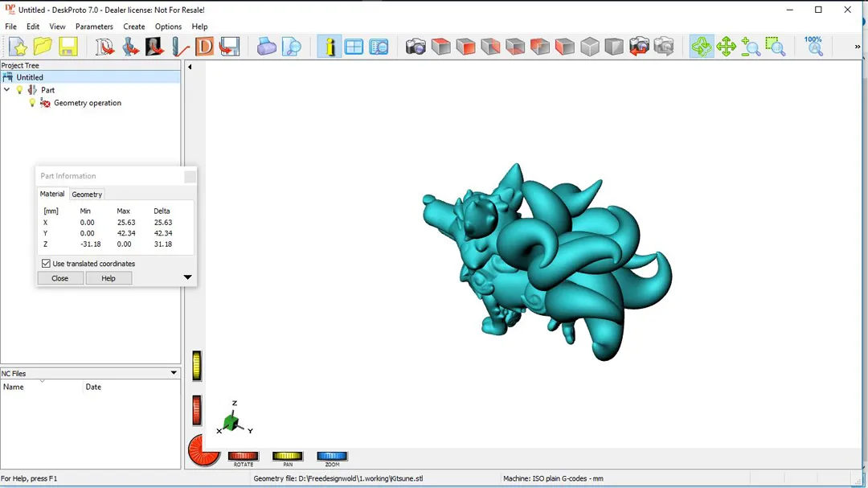Image resolution: width=868 pixels, height=488 pixels.
Task: Click the camera icon with red arrow
Action: coord(639,47)
